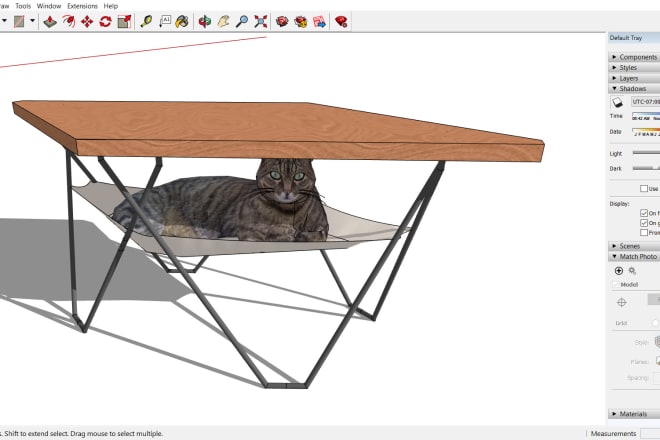The height and width of the screenshot is (440, 660).
Task: Collapse the Match Photo panel
Action: (634, 256)
